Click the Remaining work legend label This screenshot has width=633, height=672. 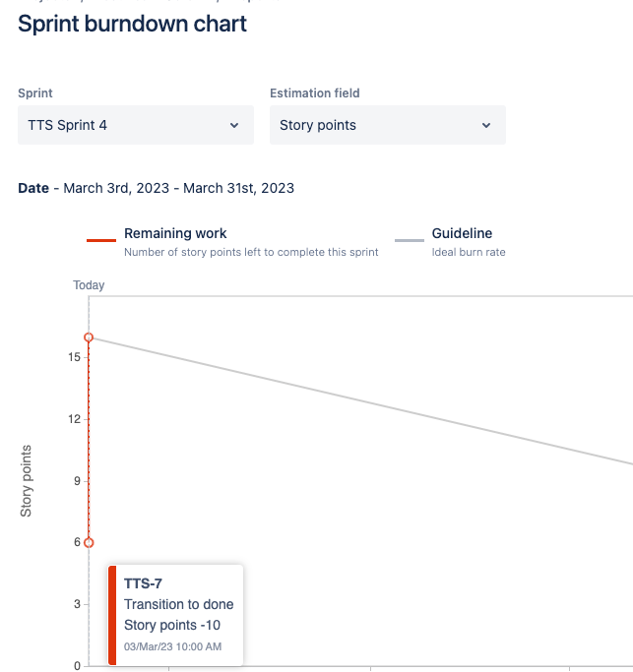[175, 233]
